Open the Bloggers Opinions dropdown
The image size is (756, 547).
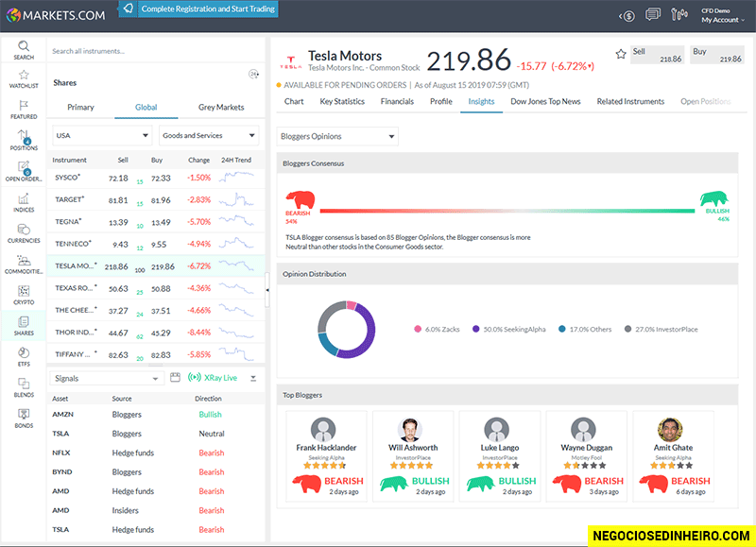pyautogui.click(x=337, y=136)
